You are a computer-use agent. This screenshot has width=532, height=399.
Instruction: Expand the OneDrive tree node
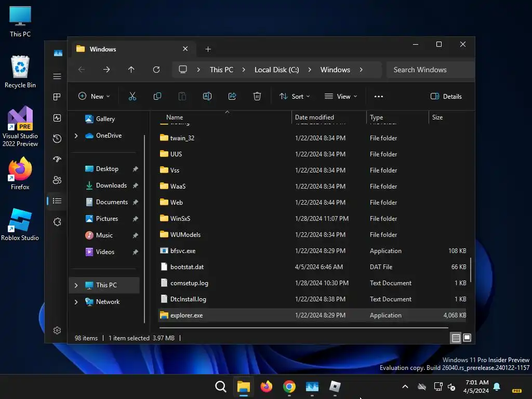pos(76,136)
